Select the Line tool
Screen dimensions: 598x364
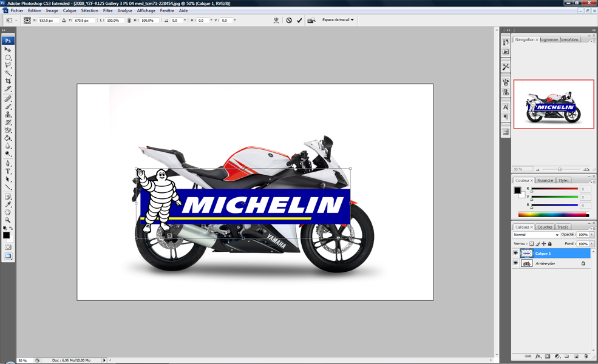[8, 187]
